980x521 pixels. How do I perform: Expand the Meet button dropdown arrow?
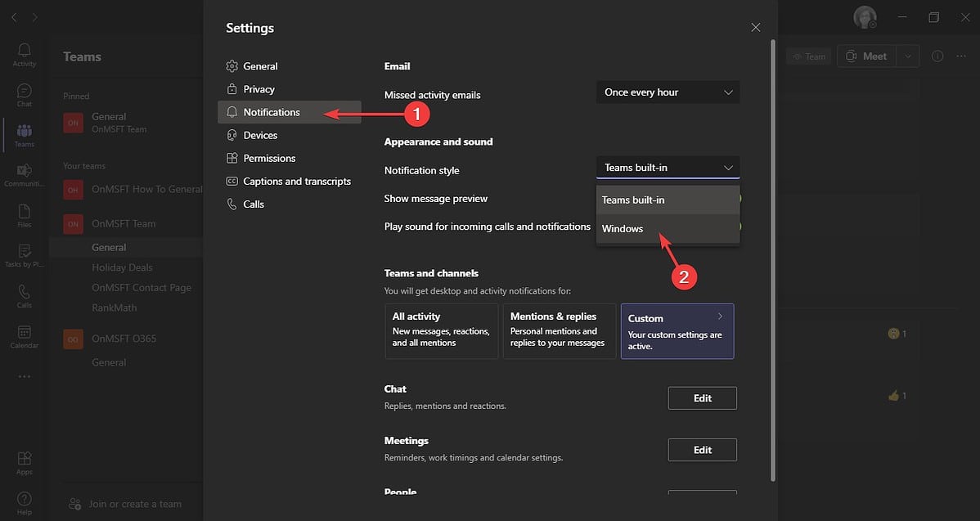tap(906, 56)
